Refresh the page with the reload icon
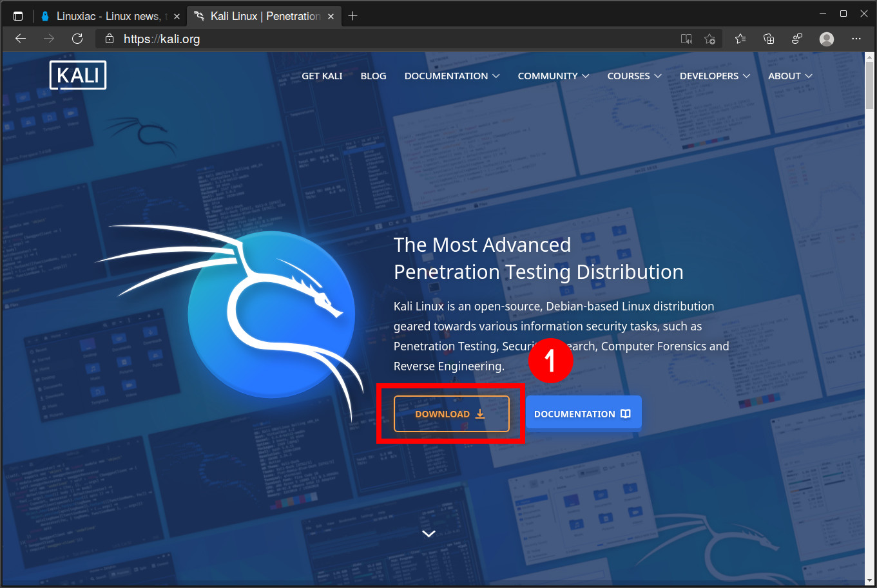877x588 pixels. coord(77,39)
